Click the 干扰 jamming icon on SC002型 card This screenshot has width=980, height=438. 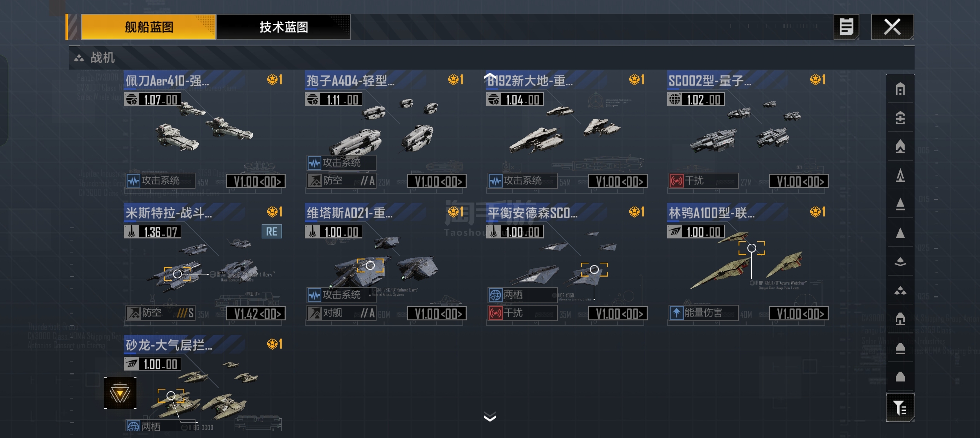(676, 181)
